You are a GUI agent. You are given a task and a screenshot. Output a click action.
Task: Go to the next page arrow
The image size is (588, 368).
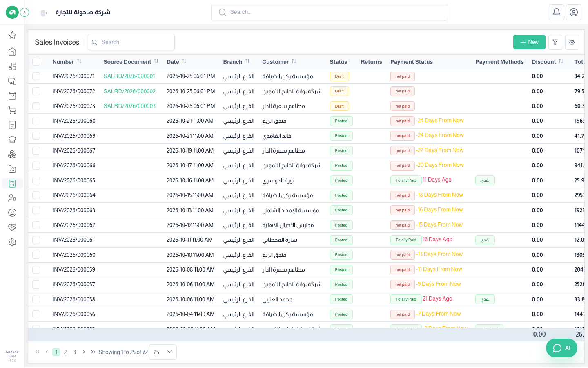[84, 352]
